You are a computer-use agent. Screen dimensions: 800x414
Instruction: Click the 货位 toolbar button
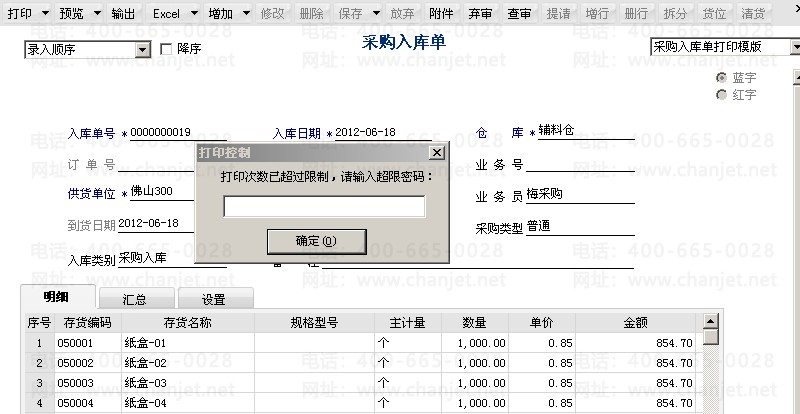(714, 14)
